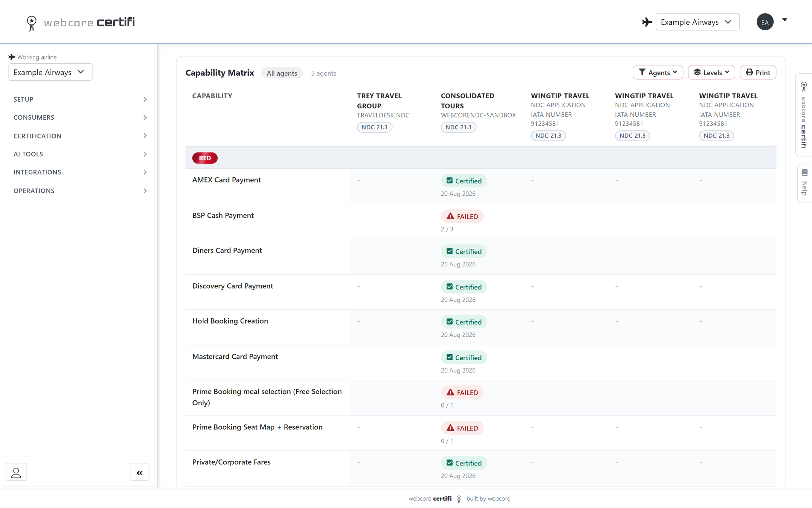The width and height of the screenshot is (812, 508).
Task: Click Certified badge for Discovery Card Payment
Action: pos(464,287)
